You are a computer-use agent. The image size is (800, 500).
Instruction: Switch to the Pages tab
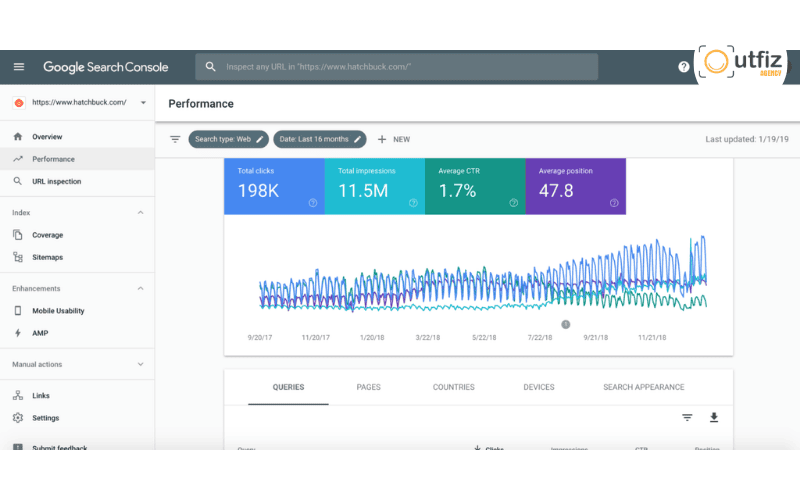coord(368,387)
